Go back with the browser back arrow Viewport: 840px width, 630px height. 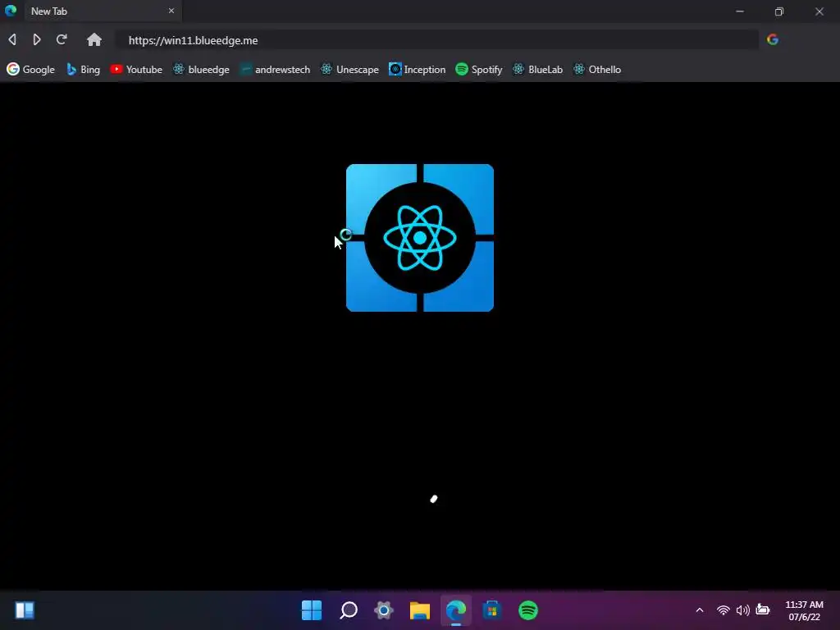click(x=12, y=39)
